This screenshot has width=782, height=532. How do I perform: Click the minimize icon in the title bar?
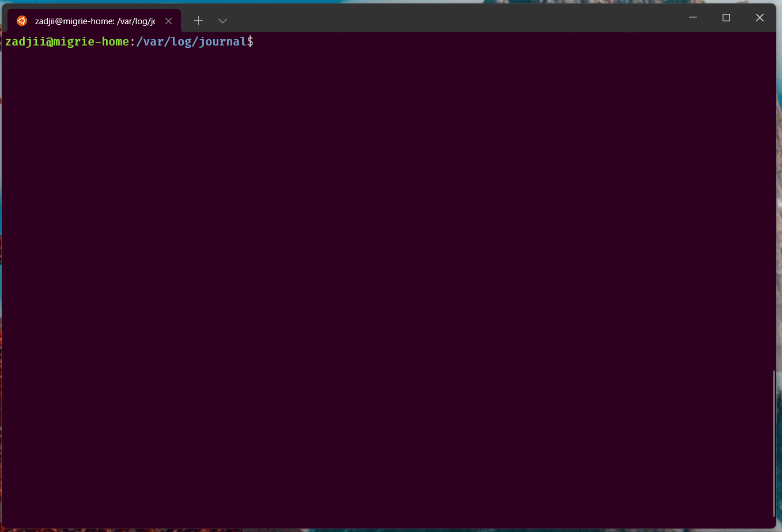tap(692, 18)
